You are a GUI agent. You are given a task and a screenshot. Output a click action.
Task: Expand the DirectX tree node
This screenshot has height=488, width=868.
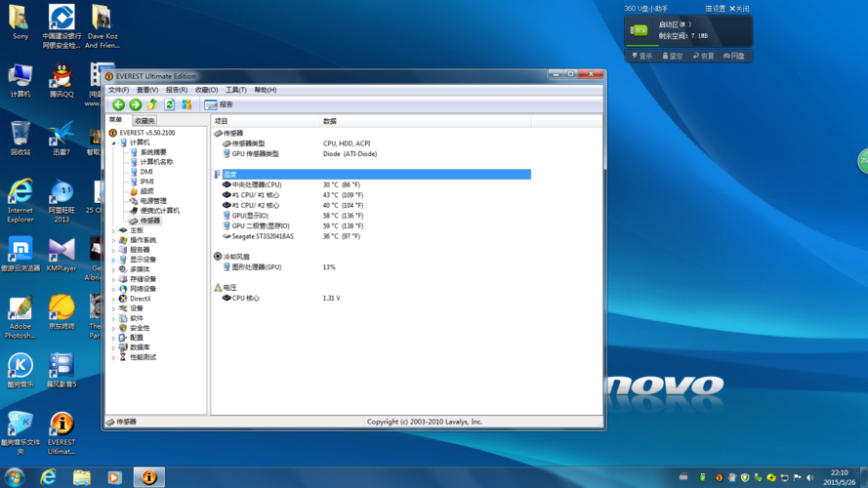[114, 299]
